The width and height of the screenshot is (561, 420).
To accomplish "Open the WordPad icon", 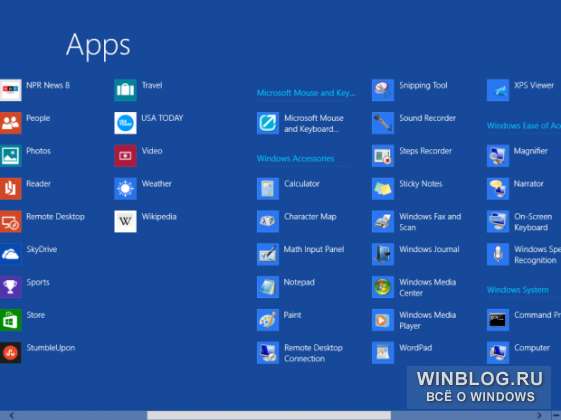I will tap(383, 353).
